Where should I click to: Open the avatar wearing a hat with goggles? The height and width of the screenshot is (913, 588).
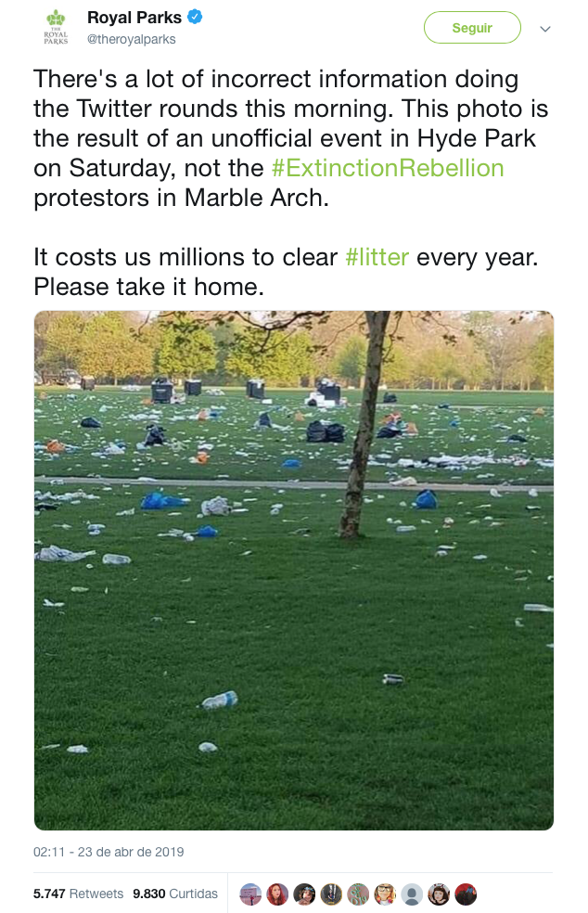pos(304,894)
